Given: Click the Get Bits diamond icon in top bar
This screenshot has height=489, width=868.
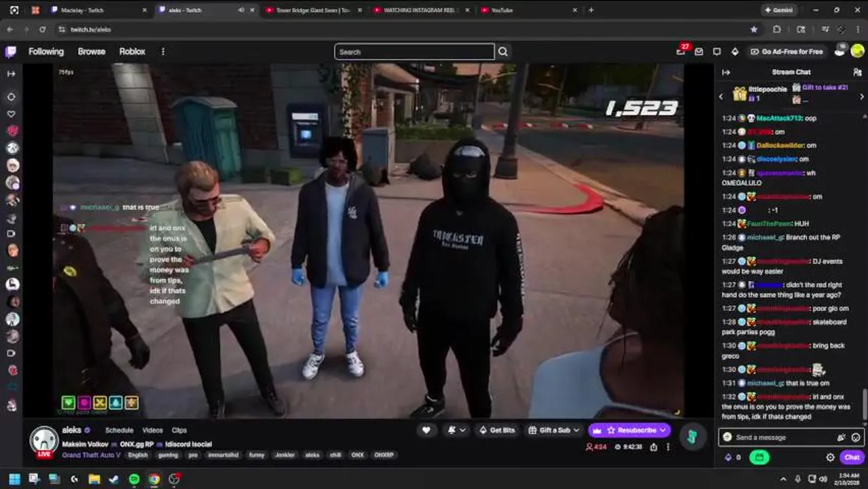Looking at the screenshot, I should pos(734,52).
